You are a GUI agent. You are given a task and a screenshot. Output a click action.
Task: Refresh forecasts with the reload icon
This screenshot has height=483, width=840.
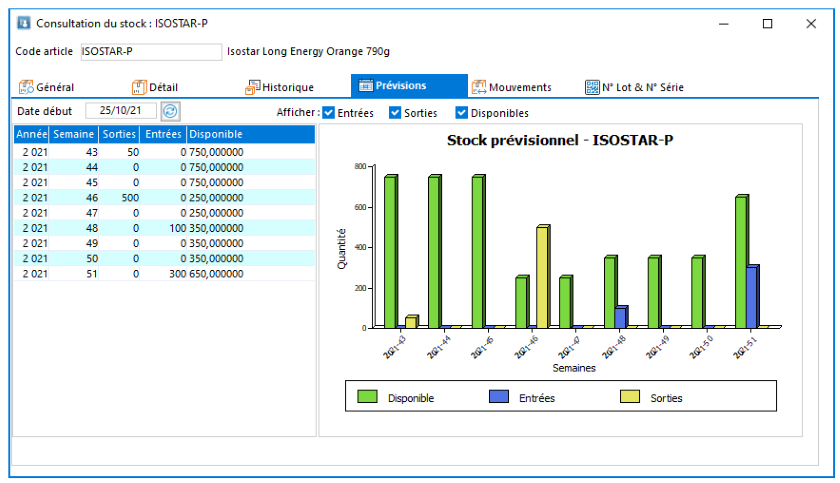(x=170, y=111)
